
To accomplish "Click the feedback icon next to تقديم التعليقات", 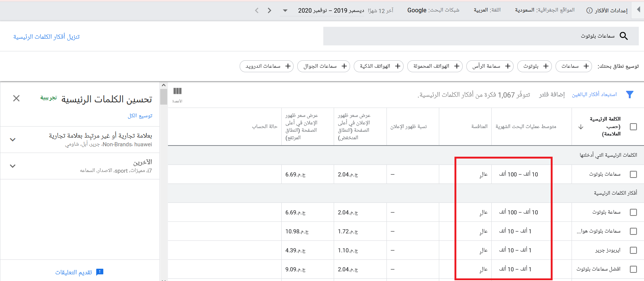I will pyautogui.click(x=100, y=272).
